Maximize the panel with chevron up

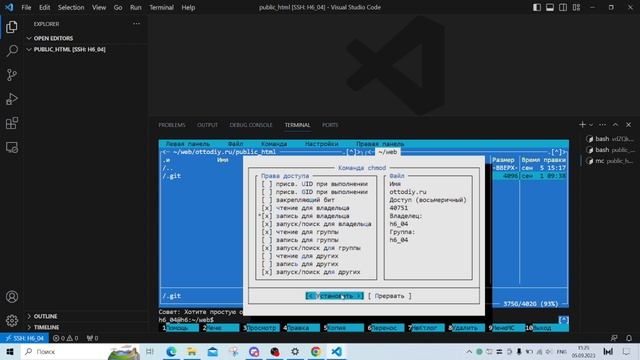[616, 124]
